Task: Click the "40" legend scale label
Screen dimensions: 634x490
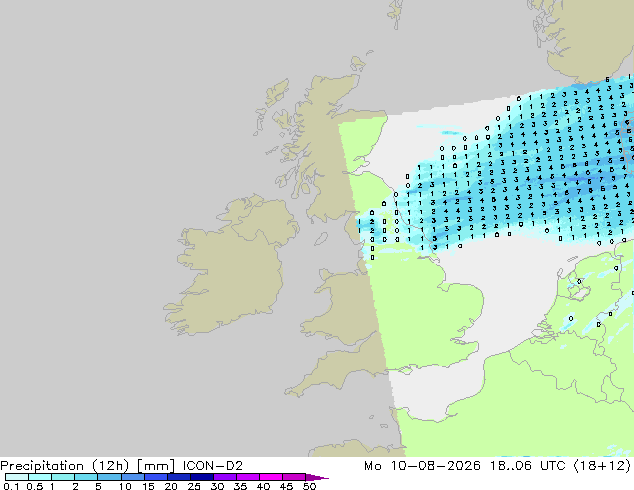Action: [263, 486]
